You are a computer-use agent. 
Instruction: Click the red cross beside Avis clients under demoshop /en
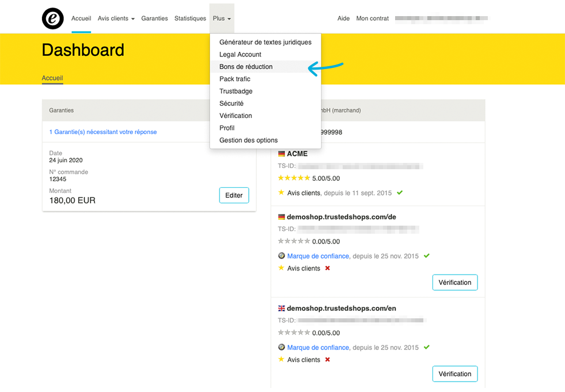(328, 360)
